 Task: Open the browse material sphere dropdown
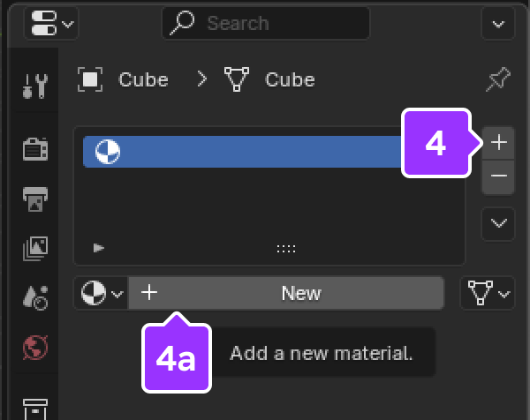tap(101, 293)
